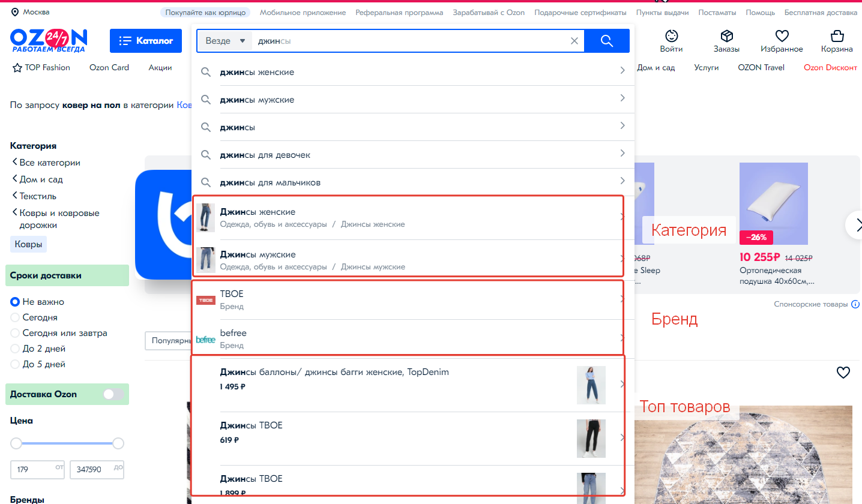This screenshot has height=504, width=862.
Task: Select the До 5 дней radio button
Action: (15, 364)
